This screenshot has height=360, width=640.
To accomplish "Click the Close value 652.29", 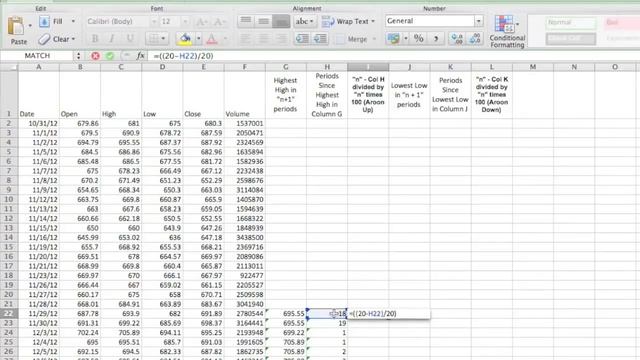I will (203, 180).
